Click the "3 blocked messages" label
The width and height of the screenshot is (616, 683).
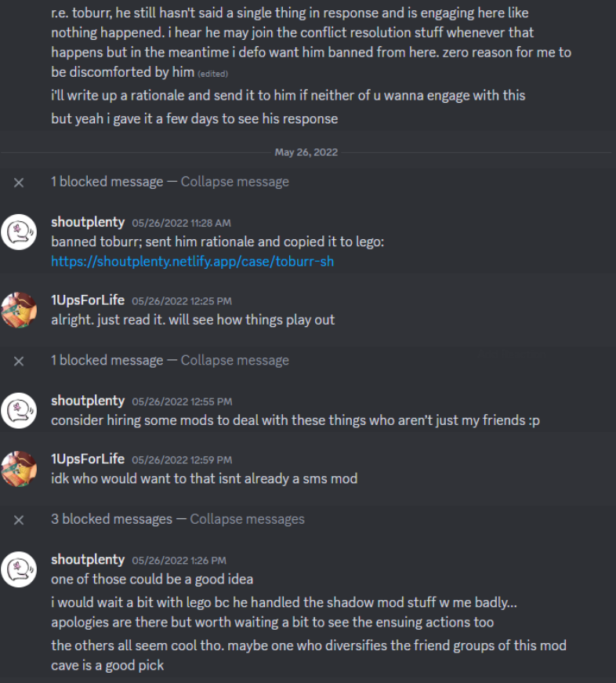[x=111, y=519]
